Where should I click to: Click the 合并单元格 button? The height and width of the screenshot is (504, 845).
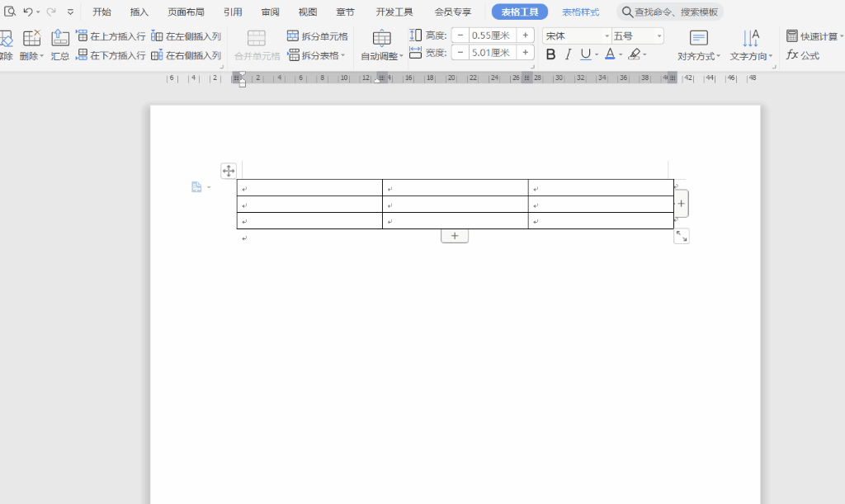(257, 45)
